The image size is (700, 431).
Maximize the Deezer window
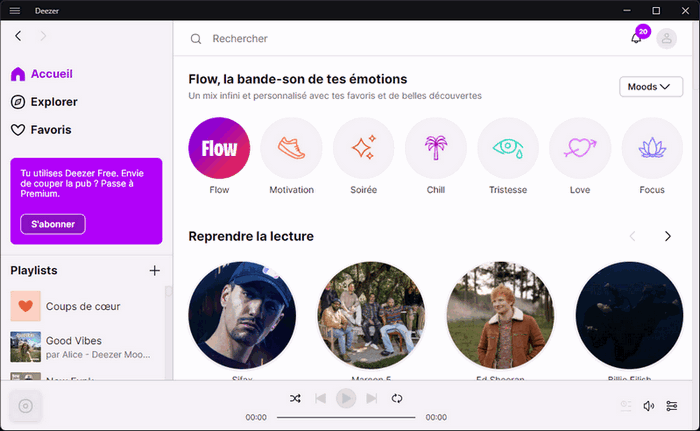pyautogui.click(x=656, y=11)
